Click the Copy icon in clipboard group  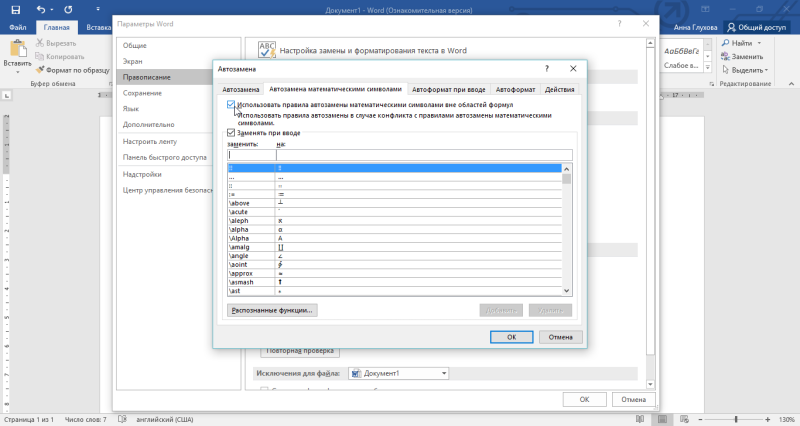[x=40, y=57]
